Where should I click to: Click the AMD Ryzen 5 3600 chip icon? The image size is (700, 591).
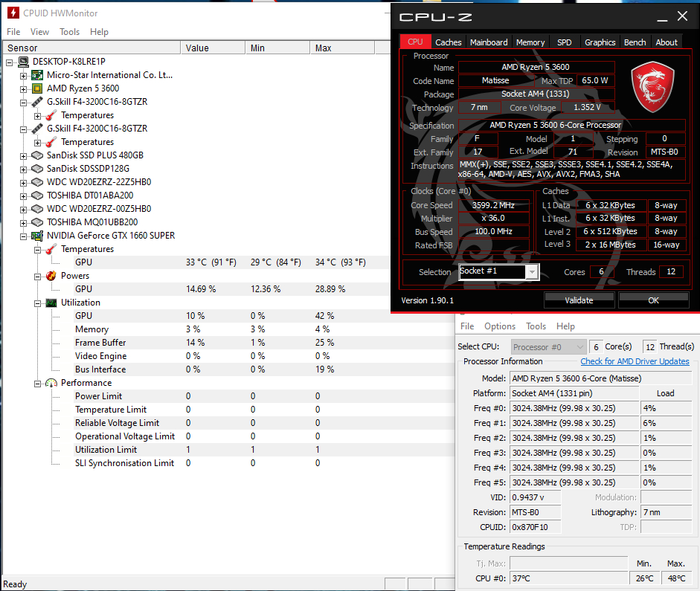click(x=37, y=88)
